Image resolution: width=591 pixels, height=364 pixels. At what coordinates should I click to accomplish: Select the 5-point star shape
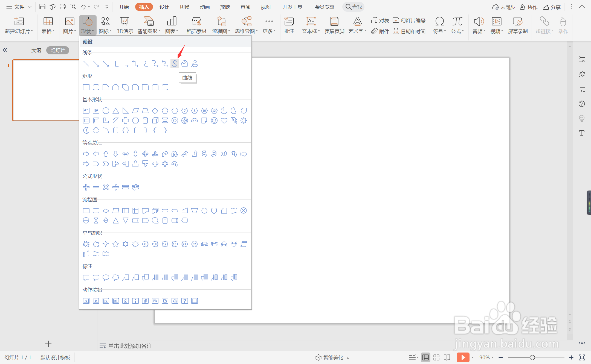click(x=115, y=244)
